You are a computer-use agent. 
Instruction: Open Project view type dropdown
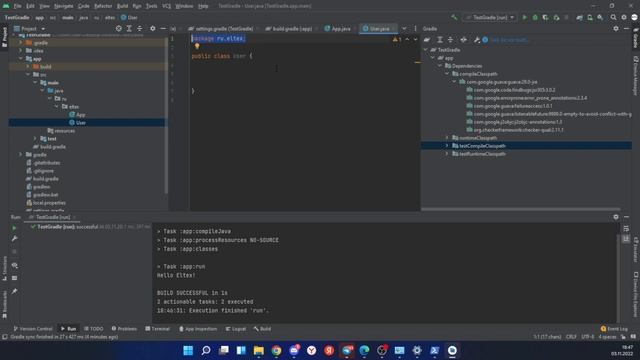click(29, 29)
